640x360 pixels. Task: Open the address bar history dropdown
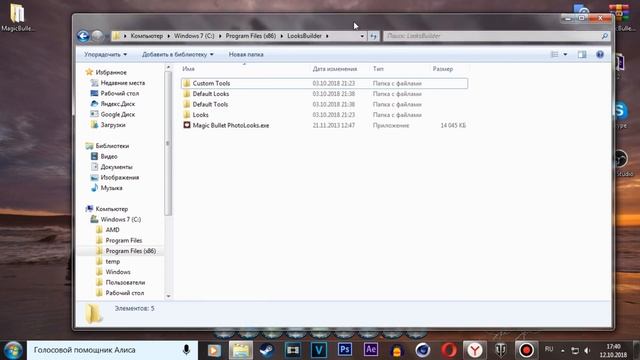point(362,36)
